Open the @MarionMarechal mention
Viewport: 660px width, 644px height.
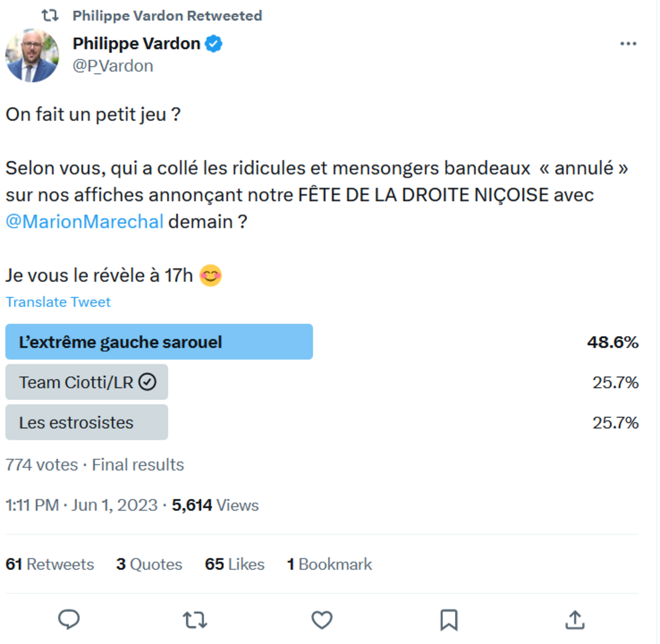tap(85, 222)
